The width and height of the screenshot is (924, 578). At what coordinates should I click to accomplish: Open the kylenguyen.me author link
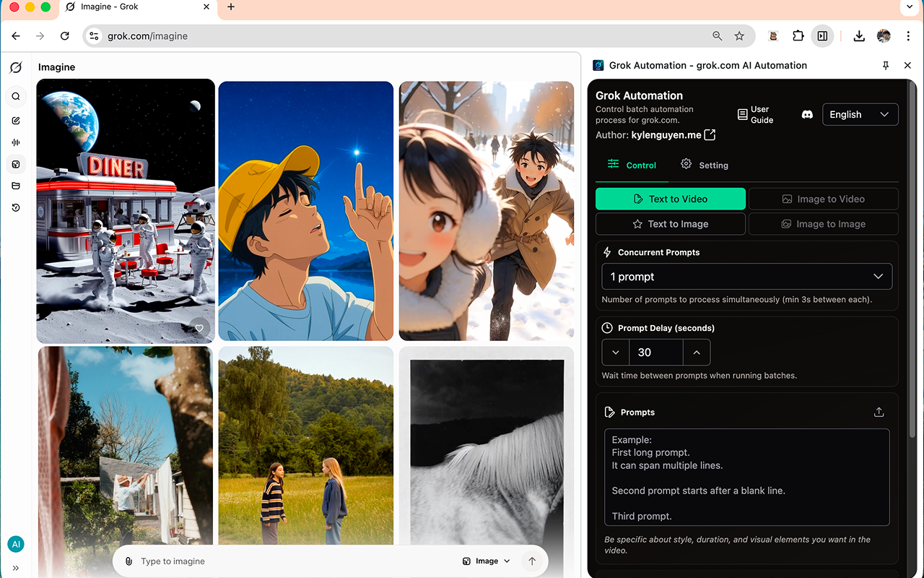672,135
